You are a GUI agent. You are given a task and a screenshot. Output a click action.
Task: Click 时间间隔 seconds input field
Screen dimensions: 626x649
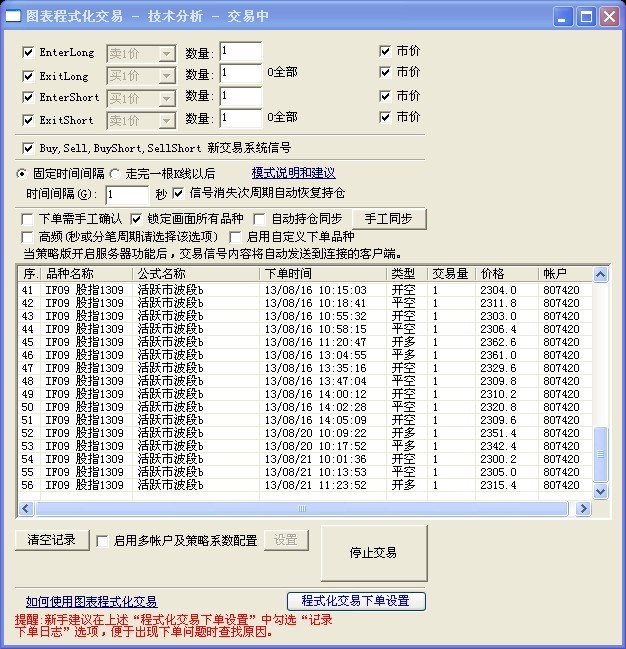tap(127, 195)
